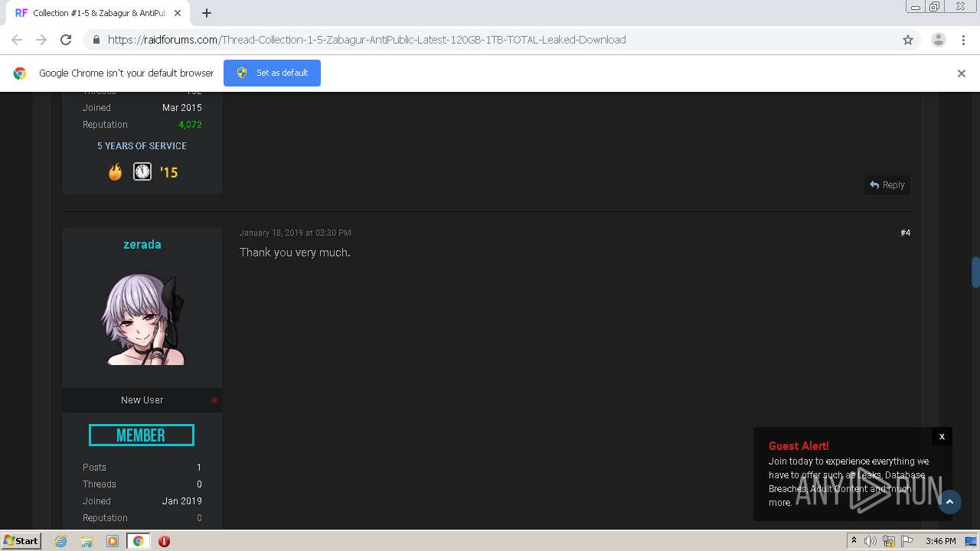Click the page vertical scrollbar thumb

coord(975,272)
